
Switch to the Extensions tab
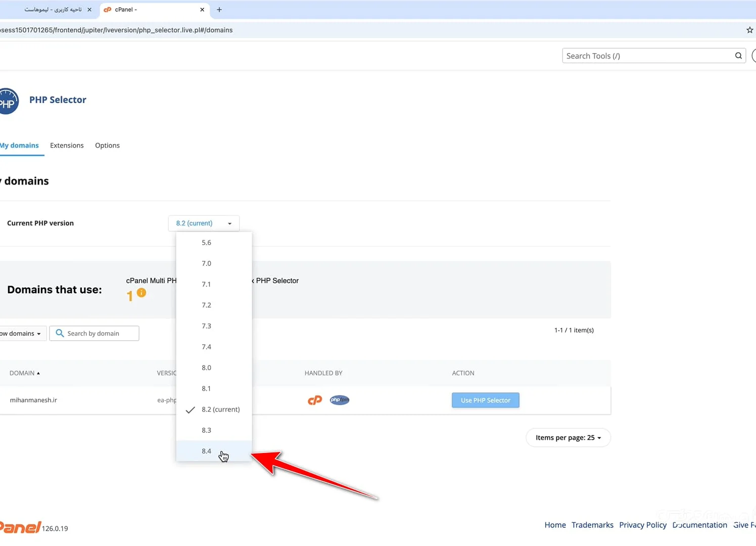(67, 146)
